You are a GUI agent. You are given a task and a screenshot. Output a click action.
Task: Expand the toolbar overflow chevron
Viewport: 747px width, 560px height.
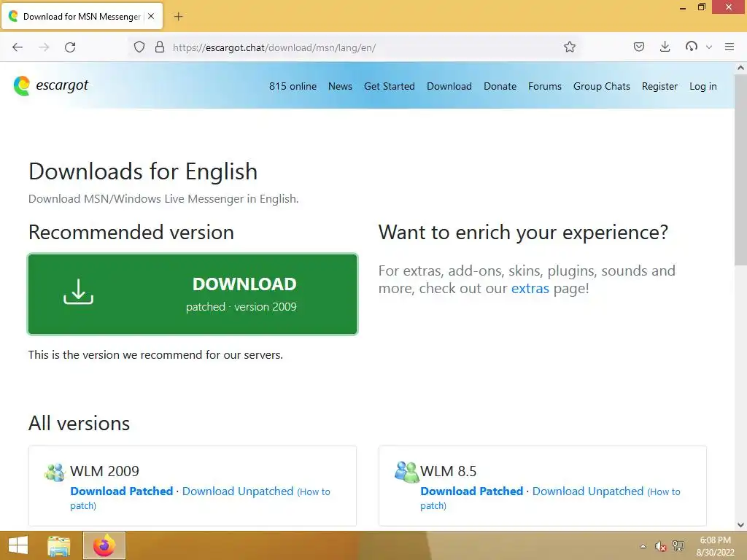coord(709,47)
